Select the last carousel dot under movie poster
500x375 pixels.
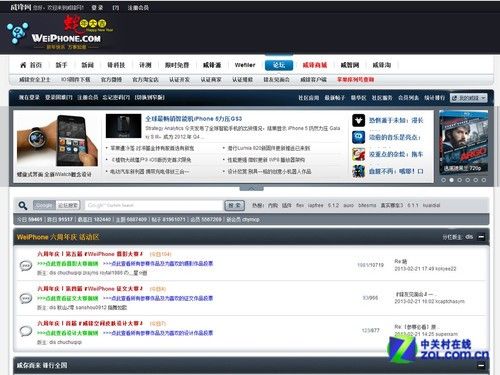pos(483,180)
